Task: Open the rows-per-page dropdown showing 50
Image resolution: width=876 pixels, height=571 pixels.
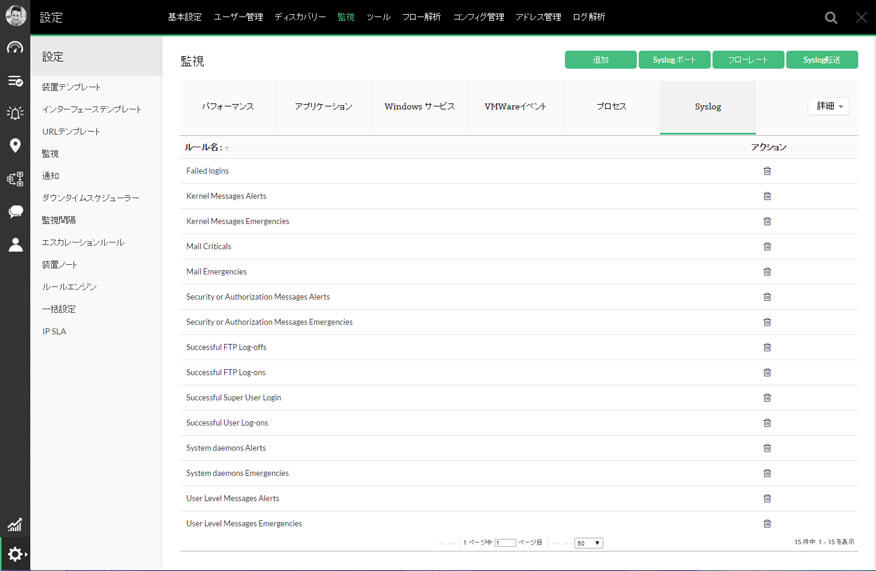Action: pyautogui.click(x=588, y=543)
